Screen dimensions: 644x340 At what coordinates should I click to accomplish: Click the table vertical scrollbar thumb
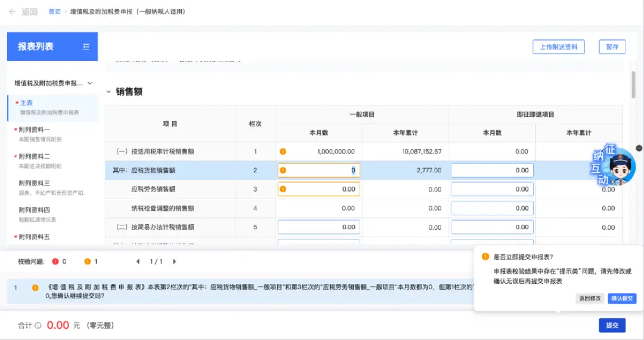(x=633, y=85)
